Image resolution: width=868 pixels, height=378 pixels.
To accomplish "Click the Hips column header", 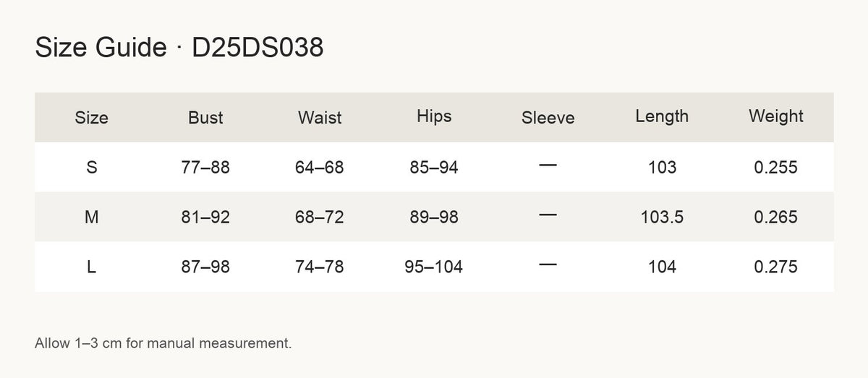I will (434, 116).
